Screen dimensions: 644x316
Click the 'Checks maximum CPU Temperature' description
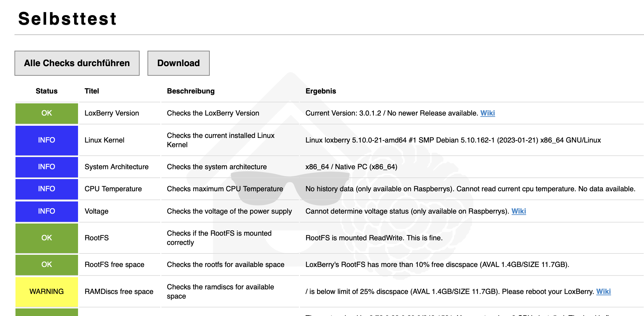click(x=225, y=189)
